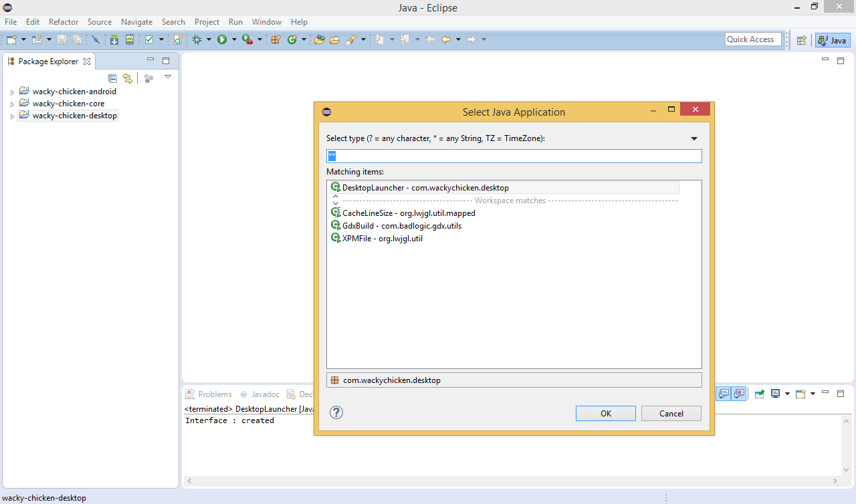The height and width of the screenshot is (504, 856).
Task: Click the help question mark icon
Action: pos(336,412)
